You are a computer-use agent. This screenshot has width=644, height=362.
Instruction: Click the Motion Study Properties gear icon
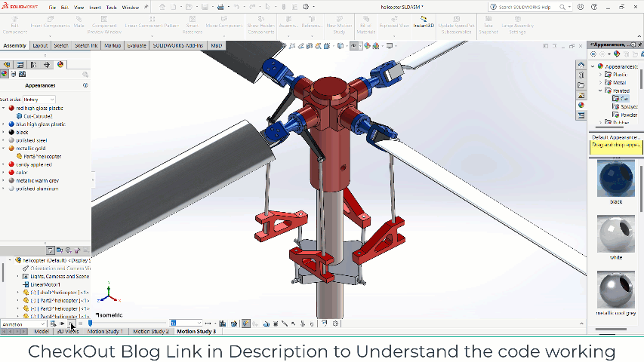point(335,324)
